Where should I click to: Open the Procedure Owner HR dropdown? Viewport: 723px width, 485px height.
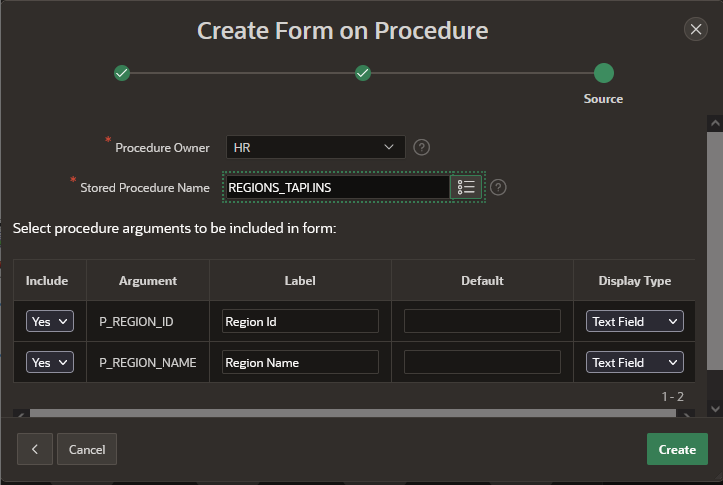click(316, 147)
